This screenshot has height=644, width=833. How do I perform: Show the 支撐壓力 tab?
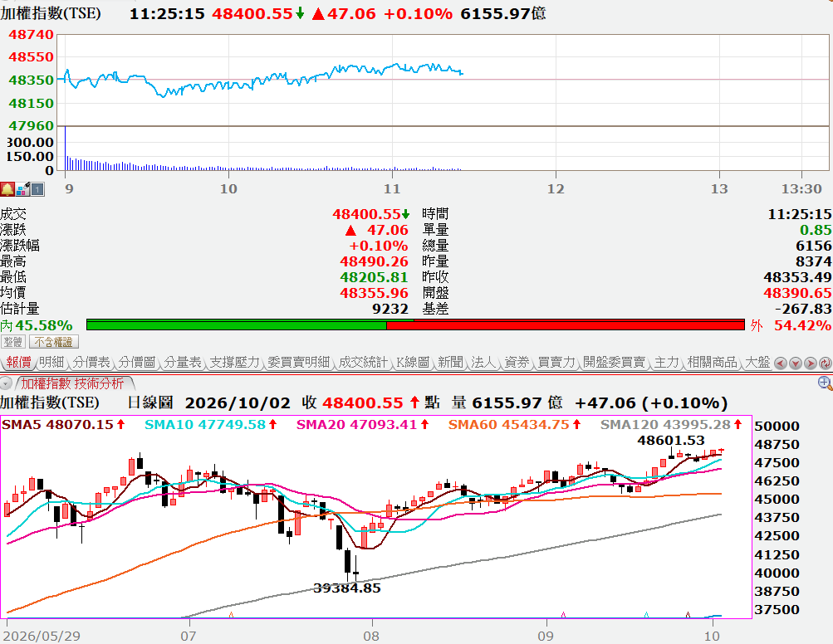click(x=235, y=362)
